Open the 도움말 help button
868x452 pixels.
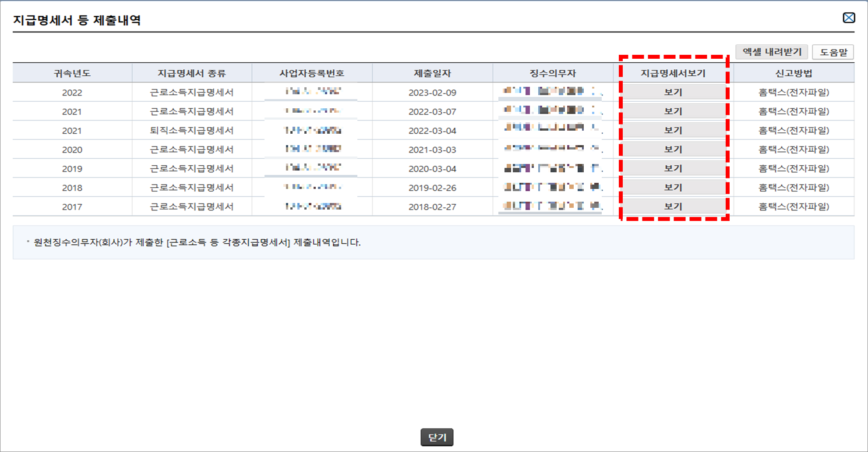pos(833,52)
